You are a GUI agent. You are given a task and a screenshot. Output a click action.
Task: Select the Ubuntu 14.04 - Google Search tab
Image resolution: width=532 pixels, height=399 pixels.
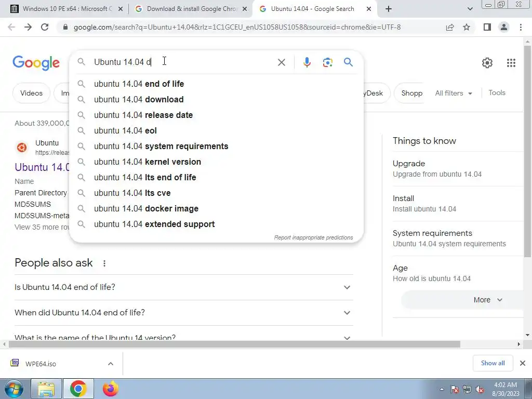tap(312, 9)
